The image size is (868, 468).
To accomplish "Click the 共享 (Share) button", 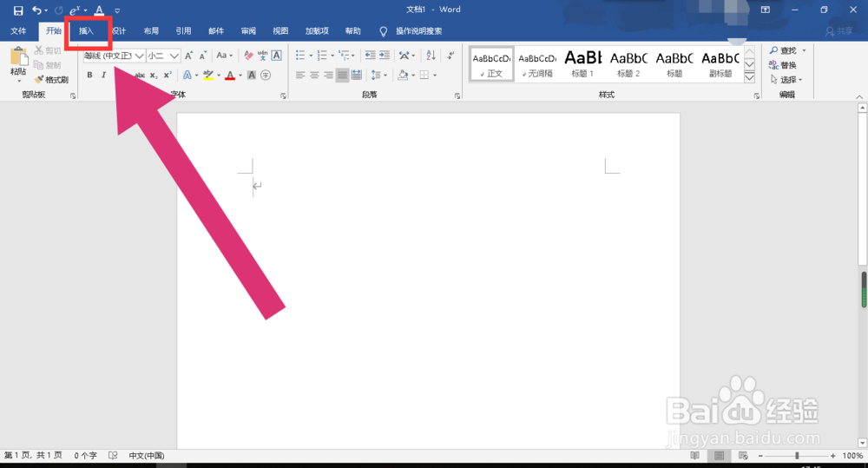I will (x=839, y=31).
